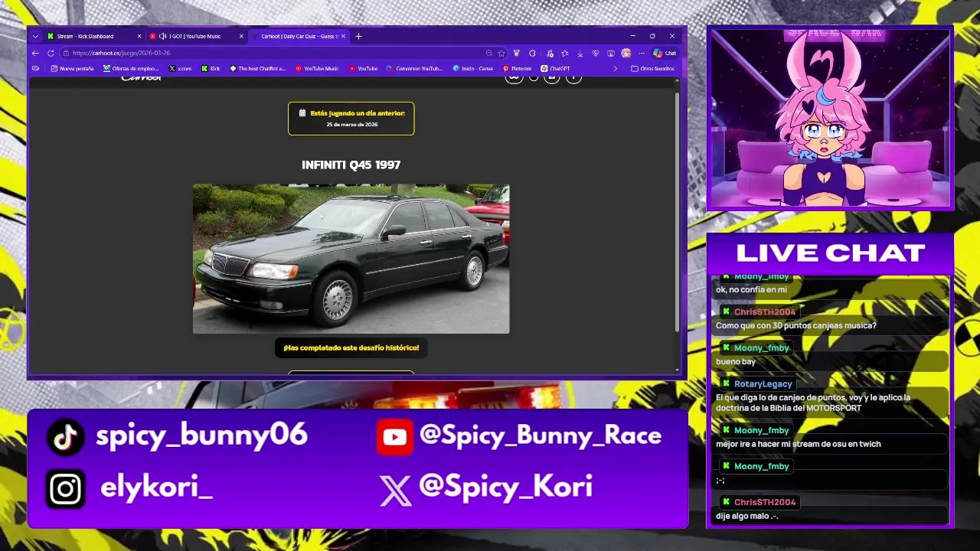Click the elykori_ handle text
The height and width of the screenshot is (551, 980).
(156, 487)
